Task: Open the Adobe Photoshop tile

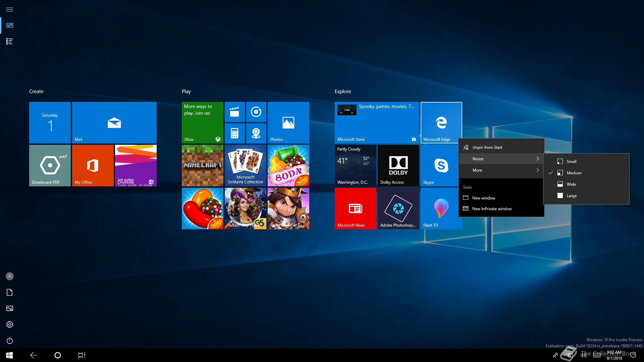Action: pos(398,208)
